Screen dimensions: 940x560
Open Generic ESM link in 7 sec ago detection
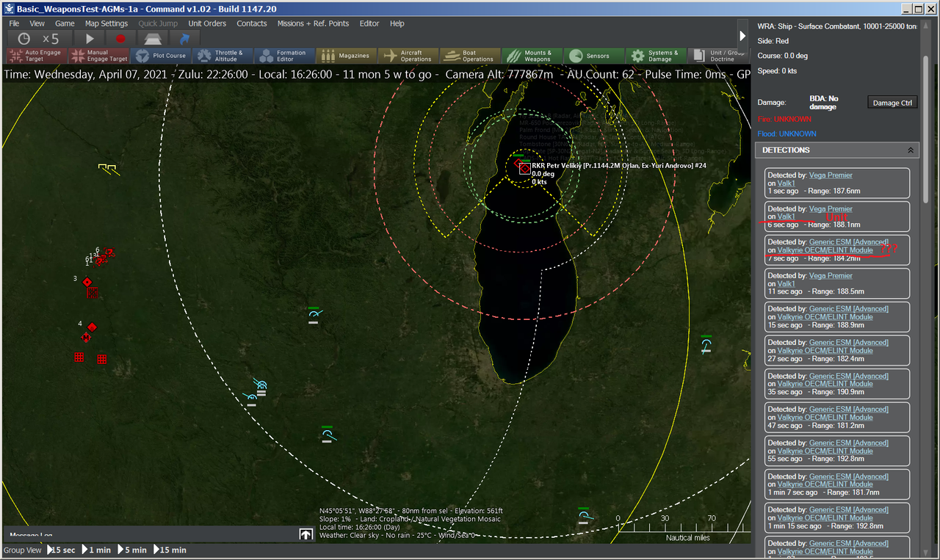848,242
